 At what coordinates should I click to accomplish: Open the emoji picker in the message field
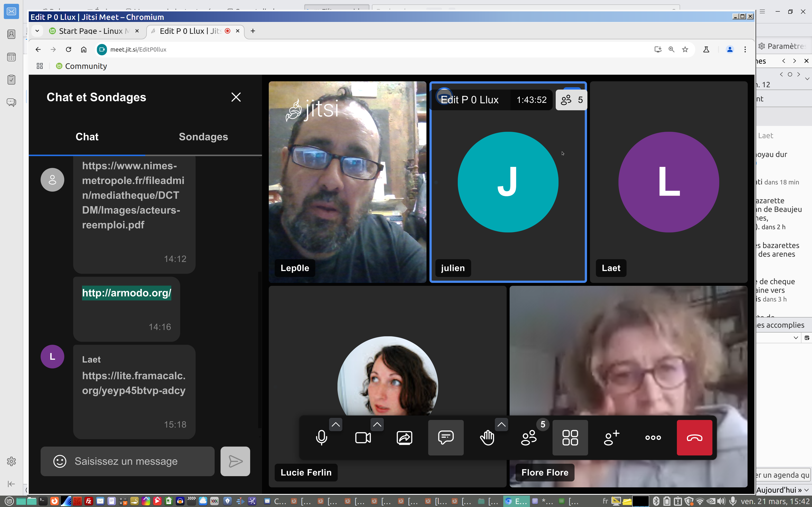pyautogui.click(x=60, y=461)
